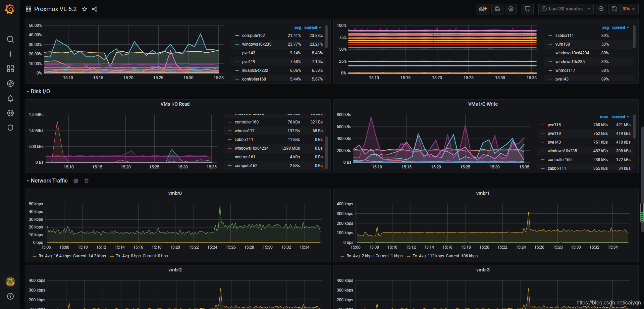The height and width of the screenshot is (309, 644).
Task: Select the Explore compass icon
Action: tap(10, 84)
